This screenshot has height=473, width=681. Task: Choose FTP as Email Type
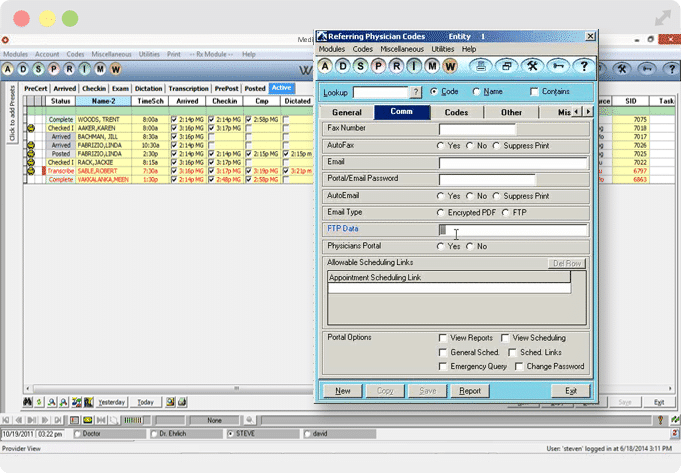(x=505, y=213)
